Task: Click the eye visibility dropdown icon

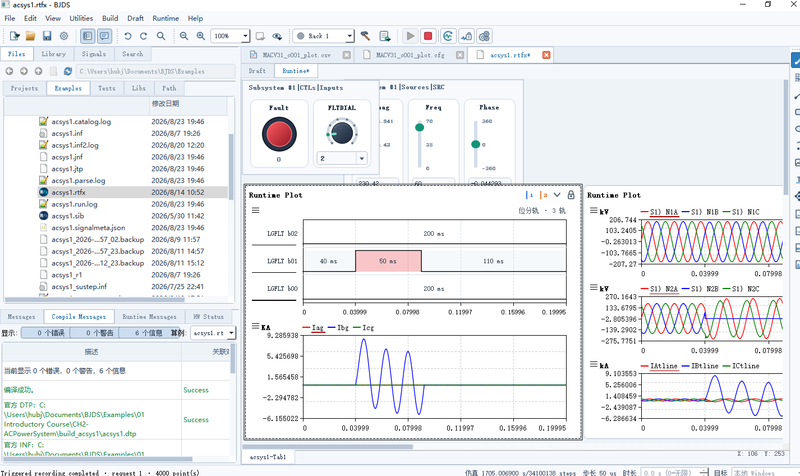Action: 277,36
